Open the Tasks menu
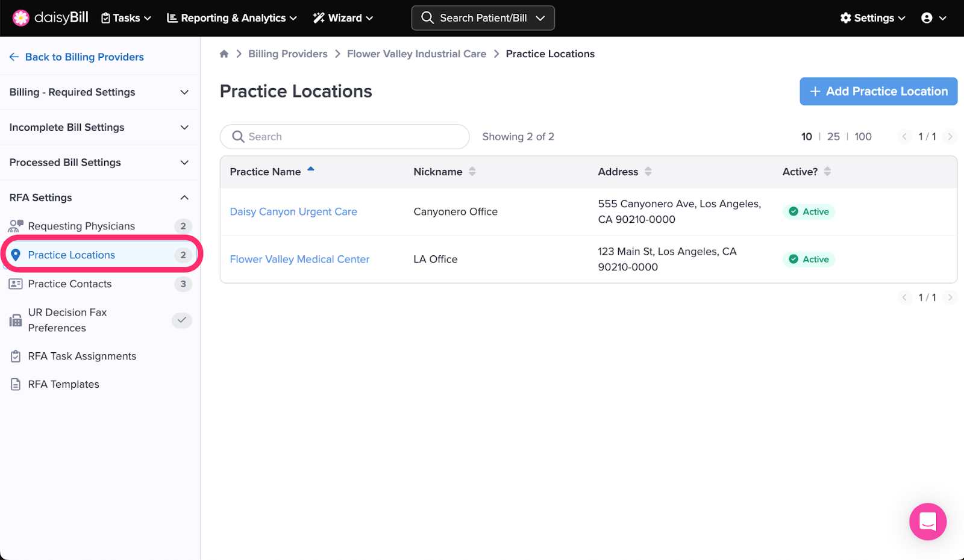Viewport: 964px width, 560px height. tap(126, 18)
